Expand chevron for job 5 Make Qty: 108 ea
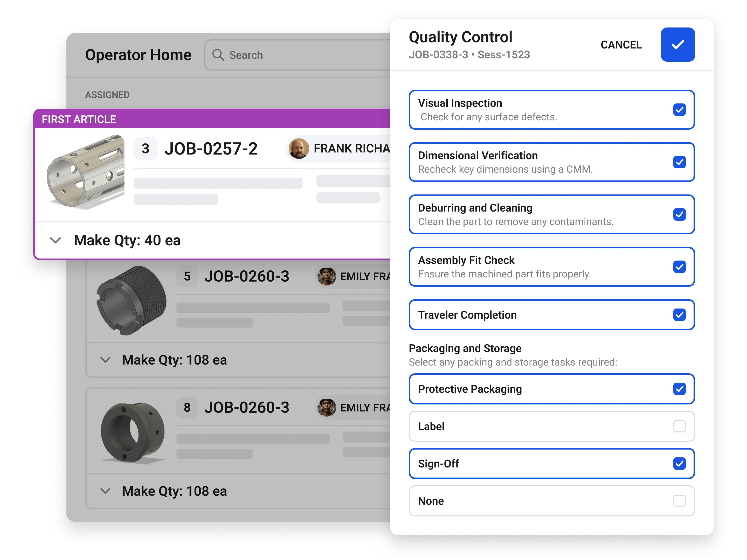 pyautogui.click(x=105, y=360)
